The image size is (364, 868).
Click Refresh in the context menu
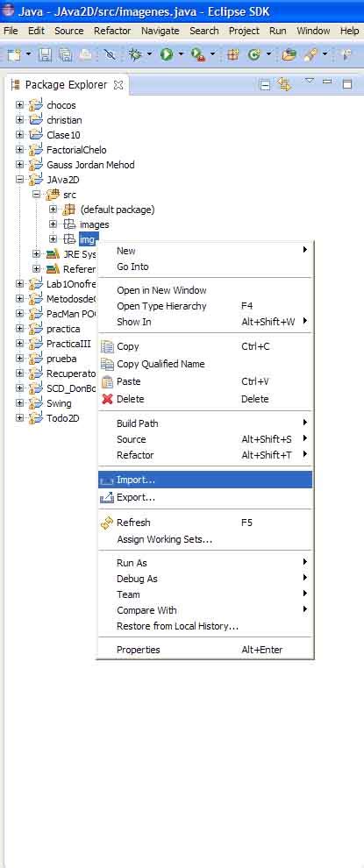(x=205, y=522)
